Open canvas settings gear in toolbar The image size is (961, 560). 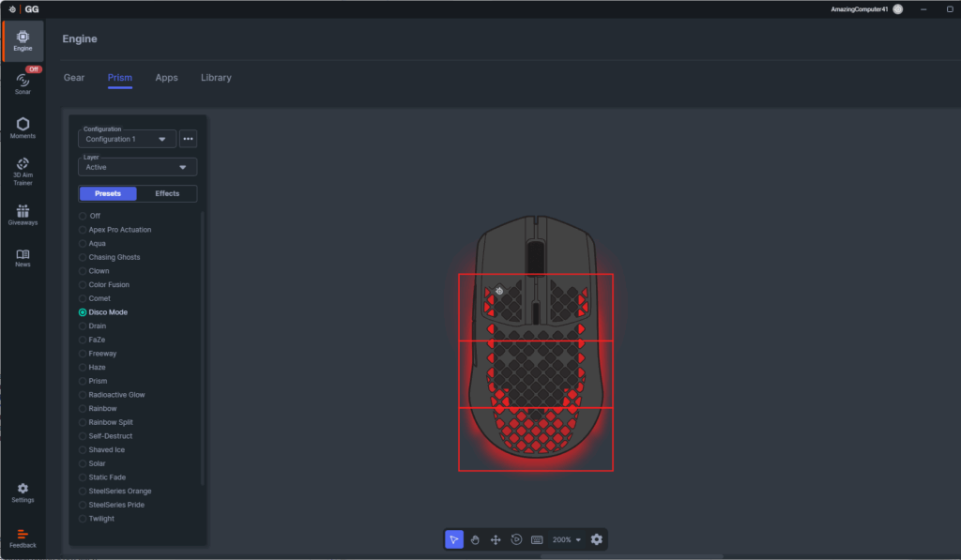pos(596,539)
